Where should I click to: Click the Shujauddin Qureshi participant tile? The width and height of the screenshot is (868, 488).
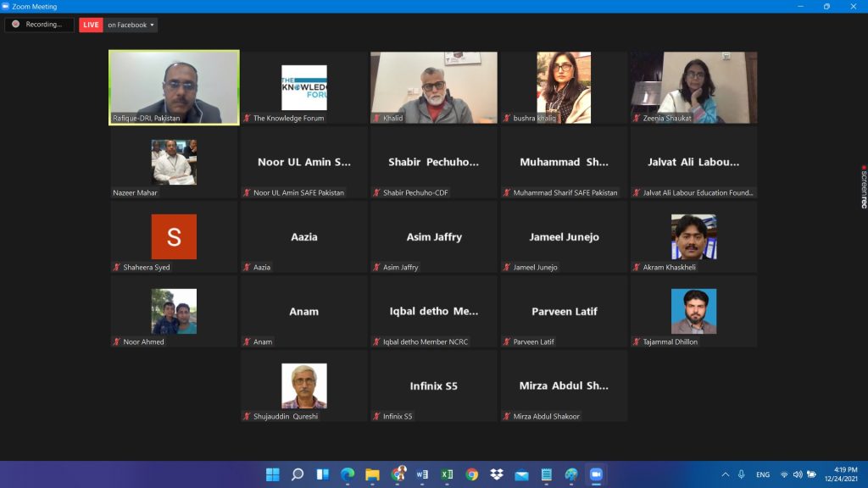tap(303, 385)
